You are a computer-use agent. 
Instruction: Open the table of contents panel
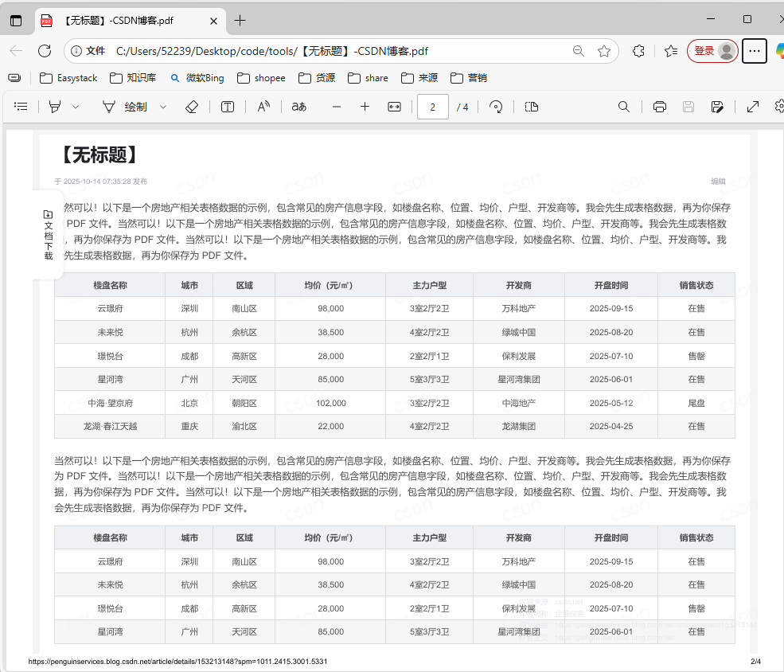pyautogui.click(x=21, y=106)
